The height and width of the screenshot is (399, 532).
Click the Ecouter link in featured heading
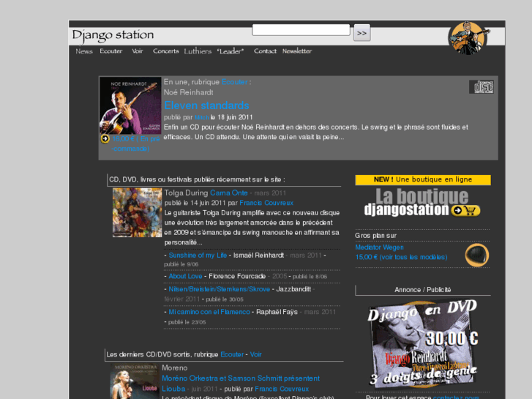[x=234, y=82]
